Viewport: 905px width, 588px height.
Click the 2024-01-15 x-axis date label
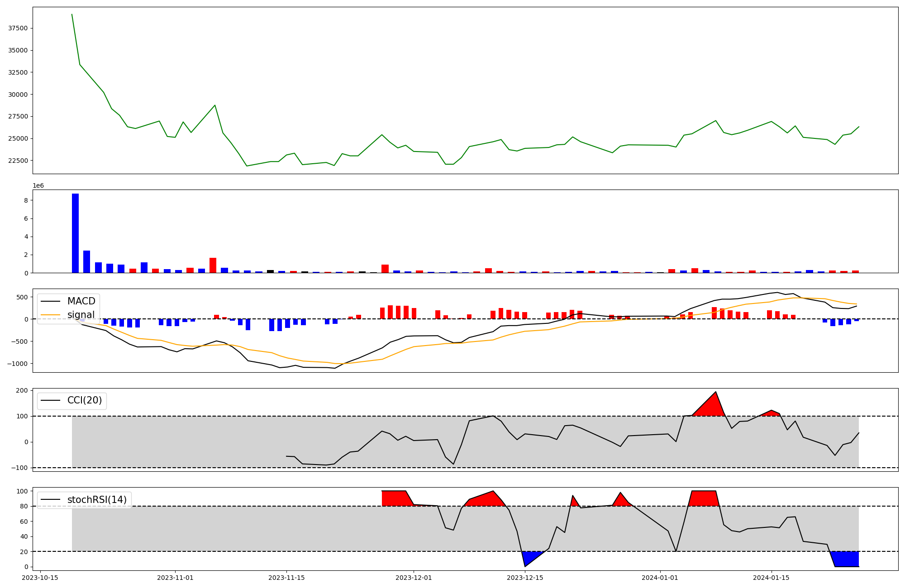[x=771, y=578]
